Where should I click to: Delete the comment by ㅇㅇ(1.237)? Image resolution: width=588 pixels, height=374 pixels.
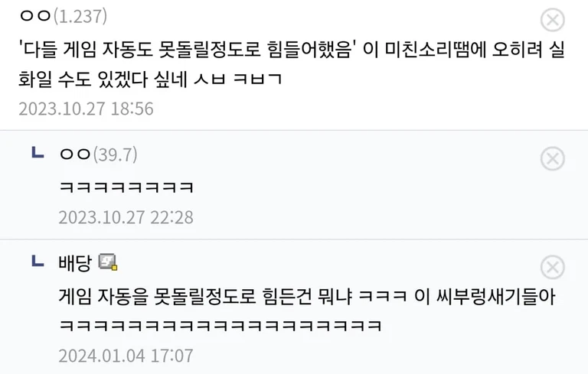coord(552,20)
